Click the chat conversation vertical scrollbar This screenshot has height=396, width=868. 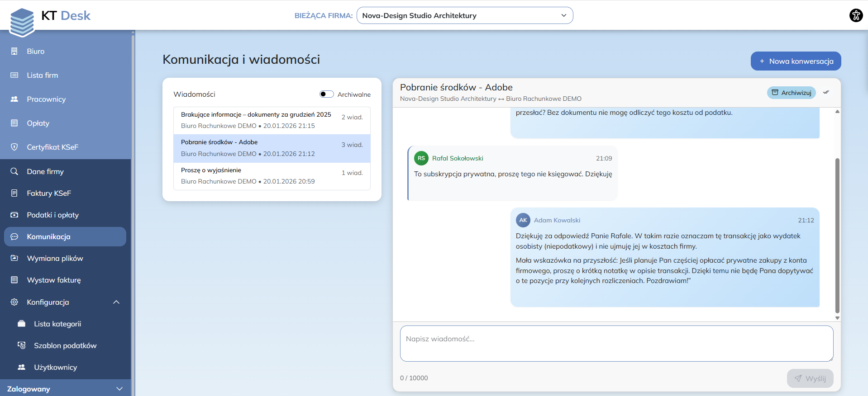[837, 235]
